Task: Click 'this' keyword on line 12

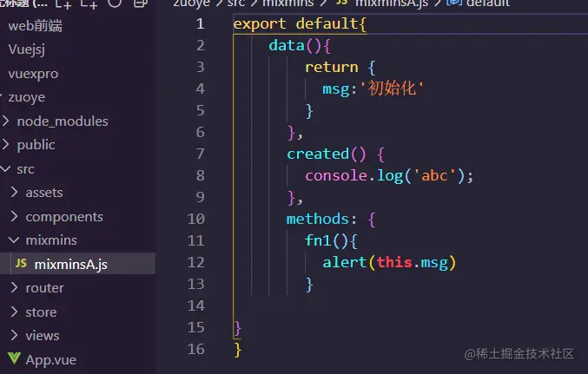Action: tap(394, 262)
